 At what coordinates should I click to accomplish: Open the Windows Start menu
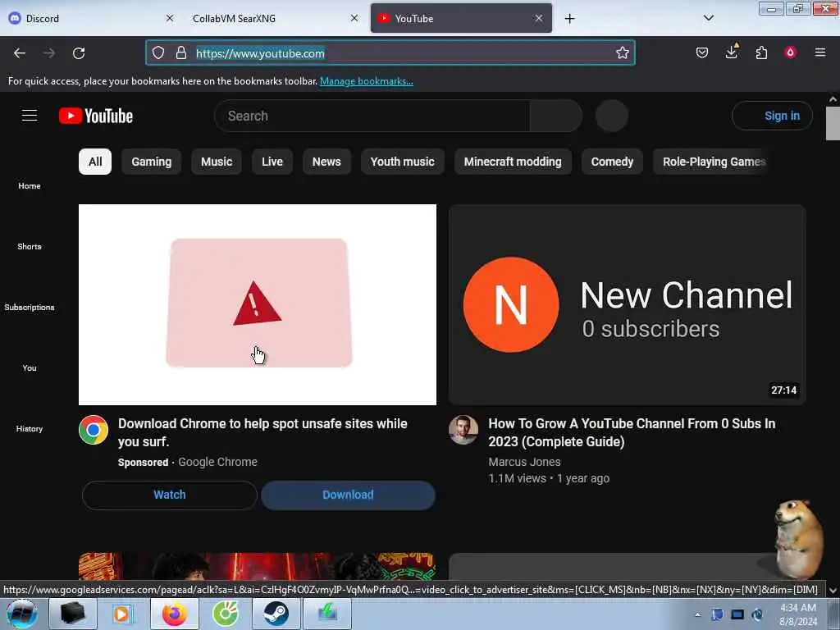(21, 614)
